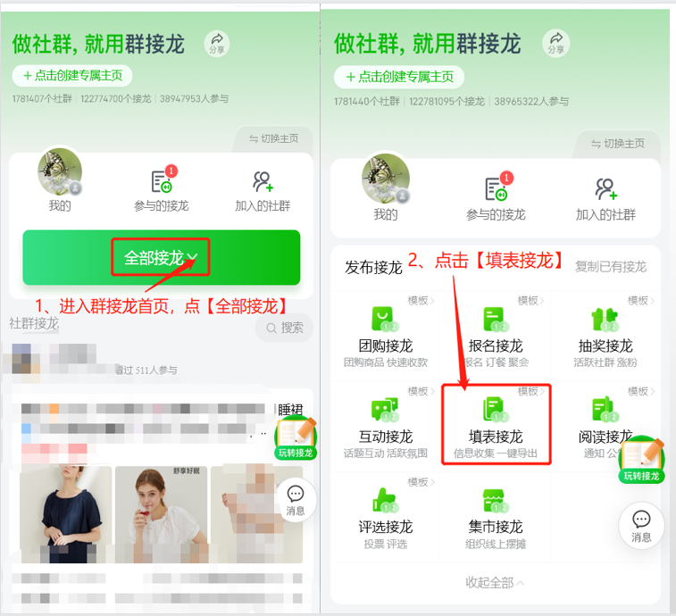Open 加入的社群 icon in left screen
This screenshot has width=676, height=616.
(263, 181)
